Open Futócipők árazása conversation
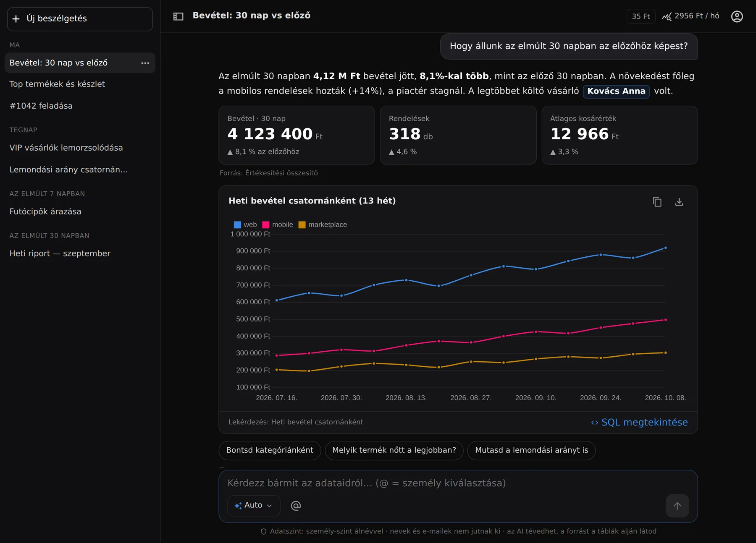This screenshot has width=756, height=543. click(x=80, y=211)
